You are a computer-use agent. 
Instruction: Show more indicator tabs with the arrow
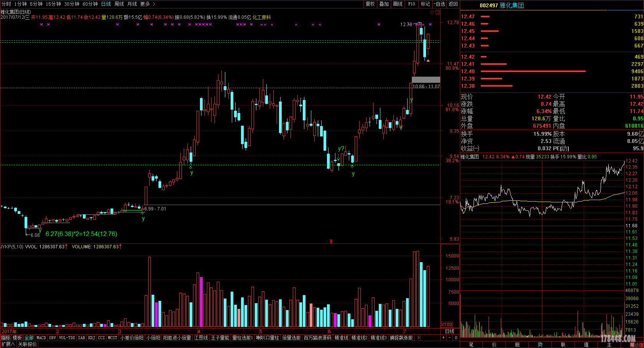point(418,338)
